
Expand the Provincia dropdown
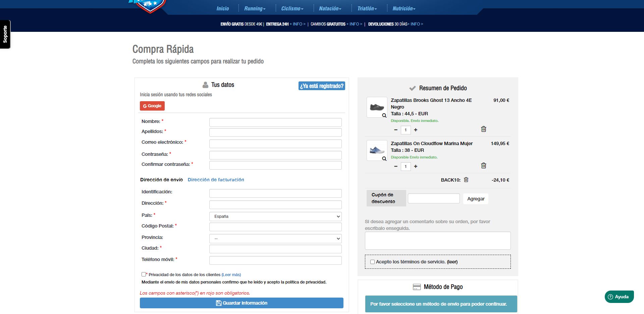[x=275, y=239]
